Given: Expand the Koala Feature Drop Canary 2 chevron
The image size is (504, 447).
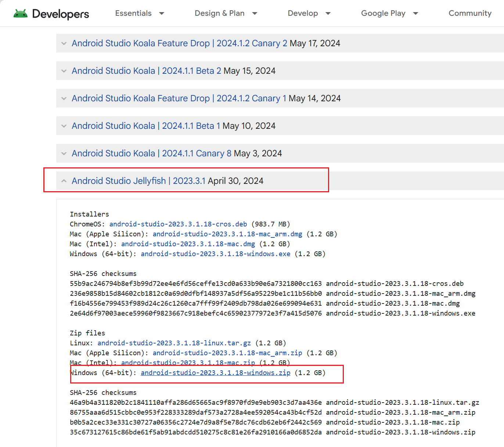Looking at the screenshot, I should click(x=64, y=43).
